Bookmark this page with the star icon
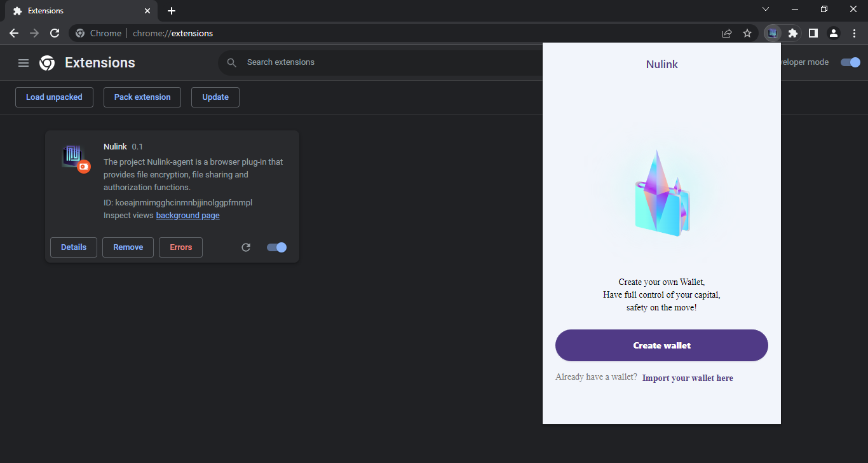The width and height of the screenshot is (868, 463). (747, 33)
